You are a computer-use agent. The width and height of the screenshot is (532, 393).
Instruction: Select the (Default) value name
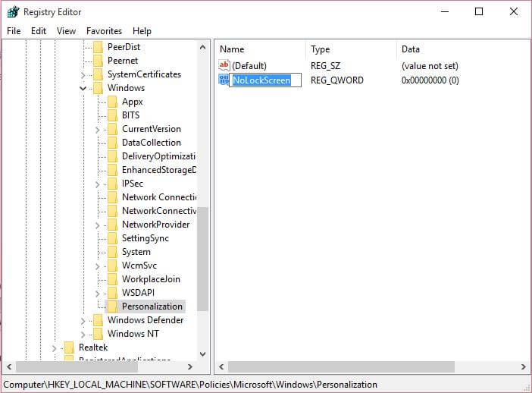click(x=249, y=65)
